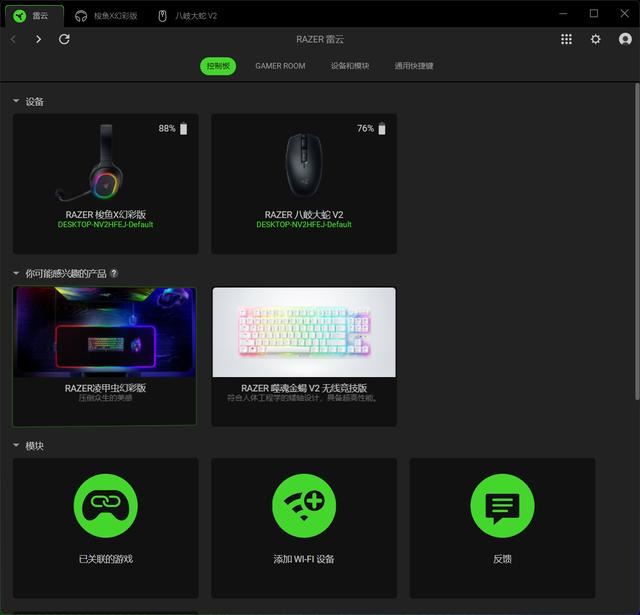Open the settings gear icon
This screenshot has width=640, height=615.
[x=596, y=39]
